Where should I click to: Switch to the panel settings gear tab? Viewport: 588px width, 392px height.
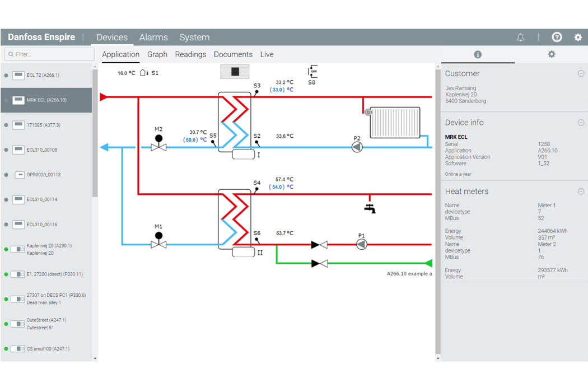pyautogui.click(x=552, y=54)
